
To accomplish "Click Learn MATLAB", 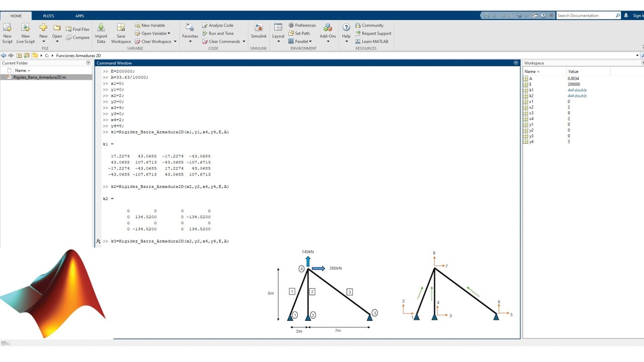I will click(x=371, y=41).
